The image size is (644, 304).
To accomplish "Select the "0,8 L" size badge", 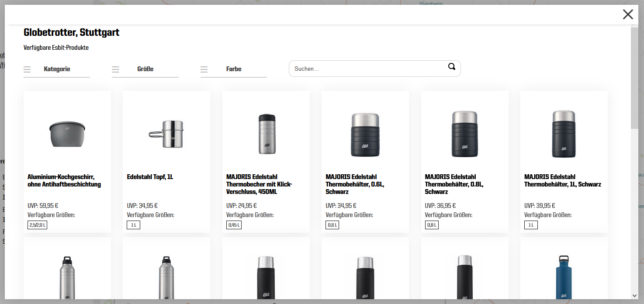I will pos(432,225).
